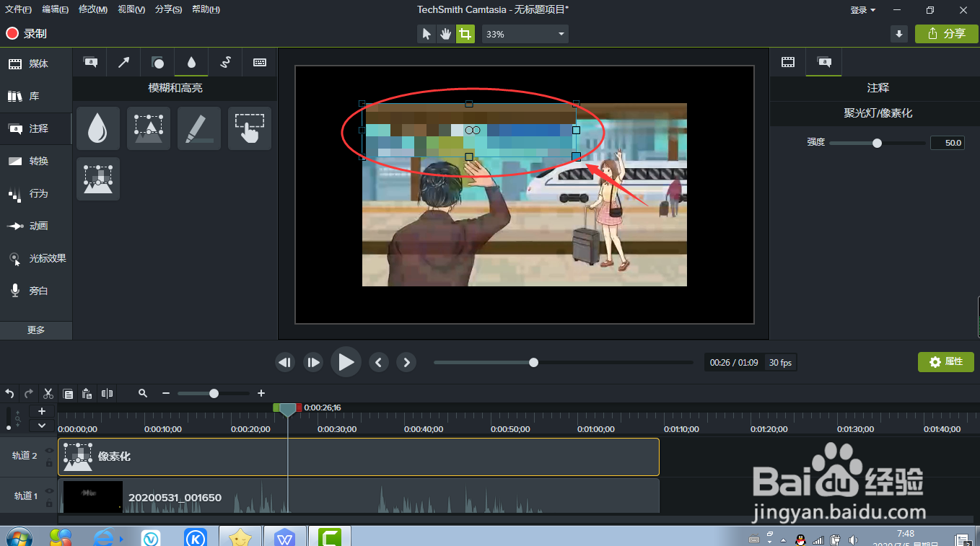Open the Keystroke Callouts tab
The height and width of the screenshot is (546, 980).
pos(260,63)
